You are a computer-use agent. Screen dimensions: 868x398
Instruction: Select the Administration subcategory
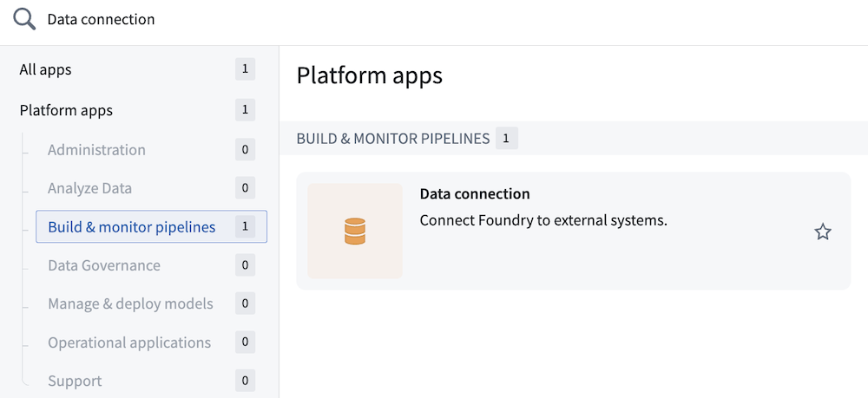(x=151, y=150)
